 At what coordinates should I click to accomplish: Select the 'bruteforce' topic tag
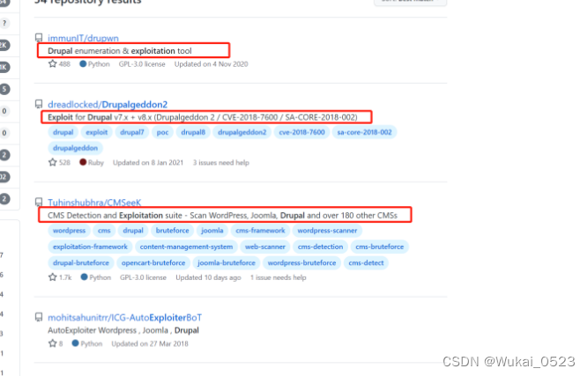click(173, 231)
